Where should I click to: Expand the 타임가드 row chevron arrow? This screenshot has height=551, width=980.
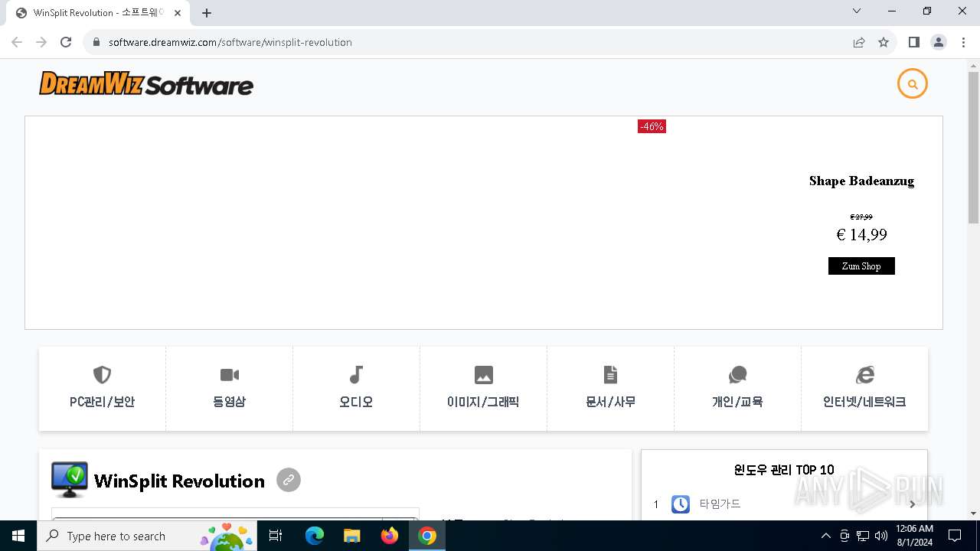pyautogui.click(x=912, y=504)
